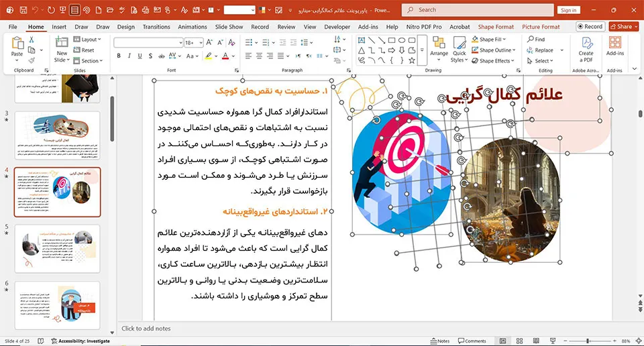Click the Save icon in quick access toolbar
Viewport: 644px width, 346px height.
click(x=23, y=10)
